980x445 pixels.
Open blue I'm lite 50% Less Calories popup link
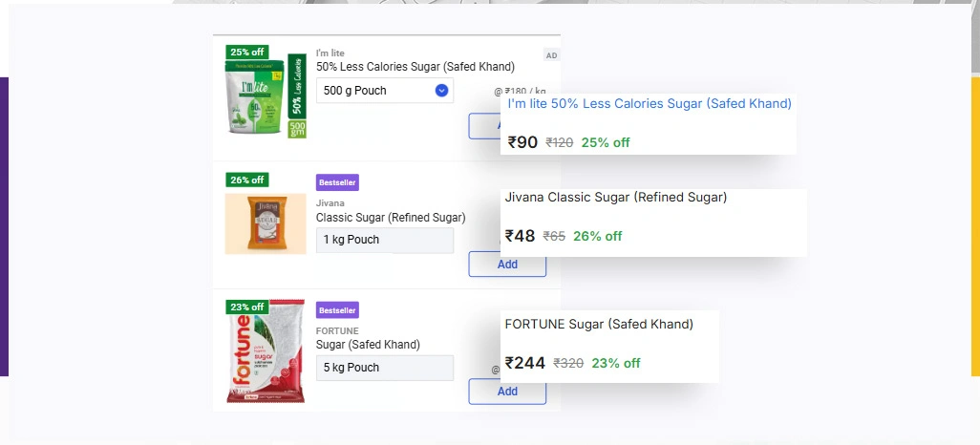click(650, 103)
